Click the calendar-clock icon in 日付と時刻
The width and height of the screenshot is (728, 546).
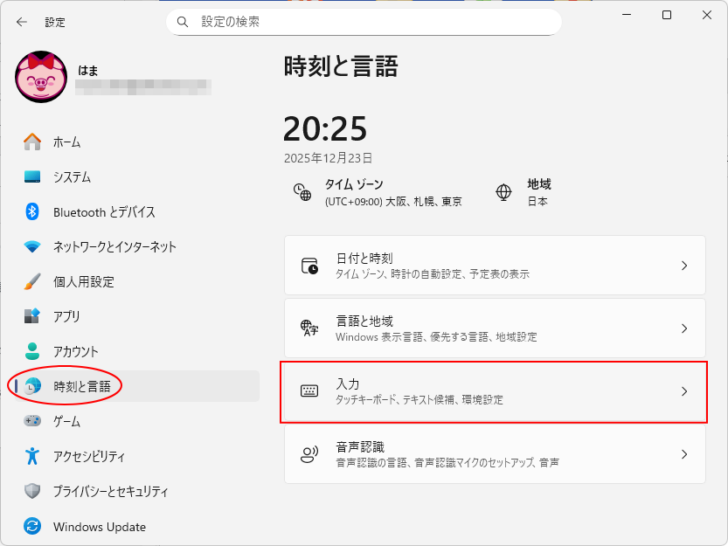coord(310,266)
